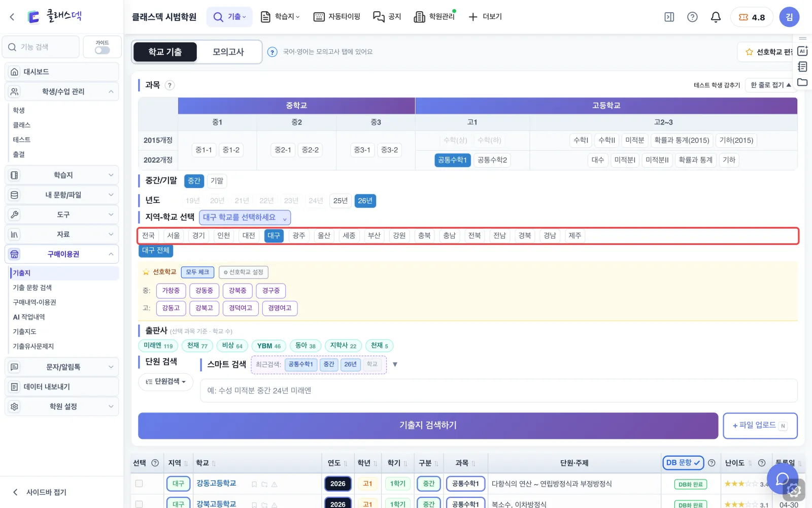
Task: Click the bookmark icon in 강동고등학교 row
Action: 254,484
